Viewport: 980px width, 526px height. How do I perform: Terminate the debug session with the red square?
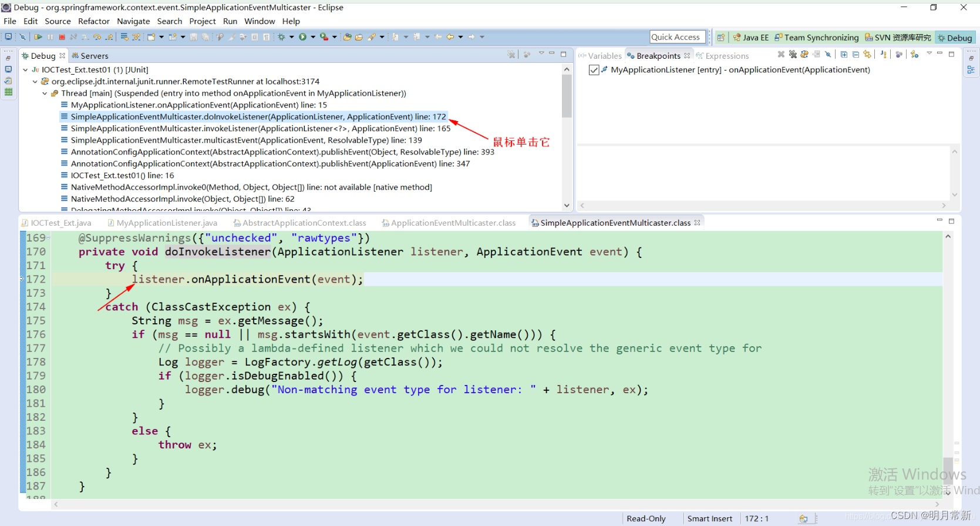62,37
